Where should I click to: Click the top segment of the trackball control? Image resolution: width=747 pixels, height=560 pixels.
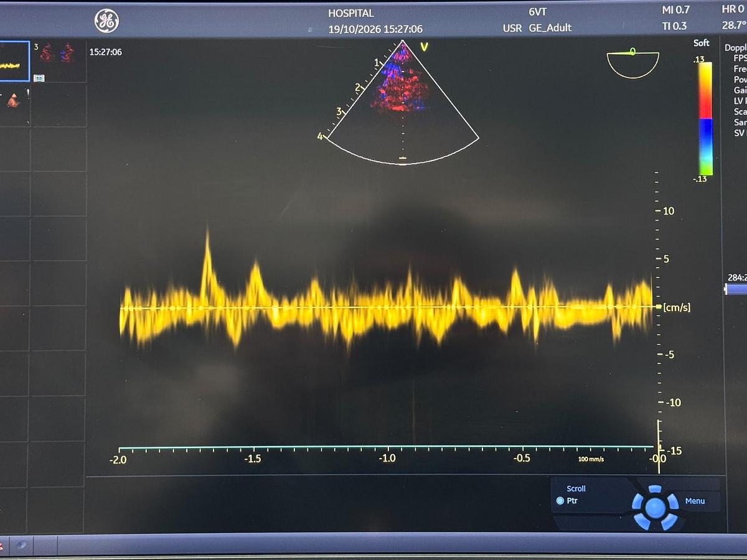click(655, 489)
